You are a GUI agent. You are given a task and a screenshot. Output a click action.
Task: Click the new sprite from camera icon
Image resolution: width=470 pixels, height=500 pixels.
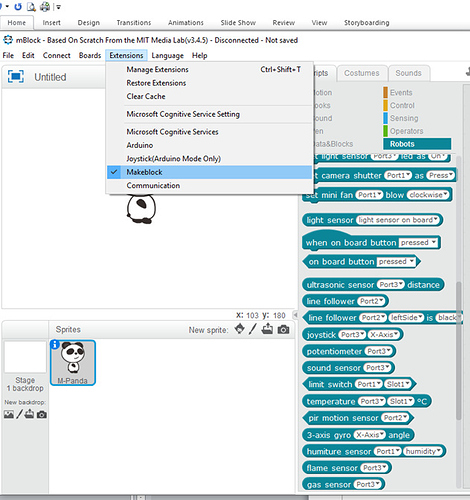click(x=283, y=330)
